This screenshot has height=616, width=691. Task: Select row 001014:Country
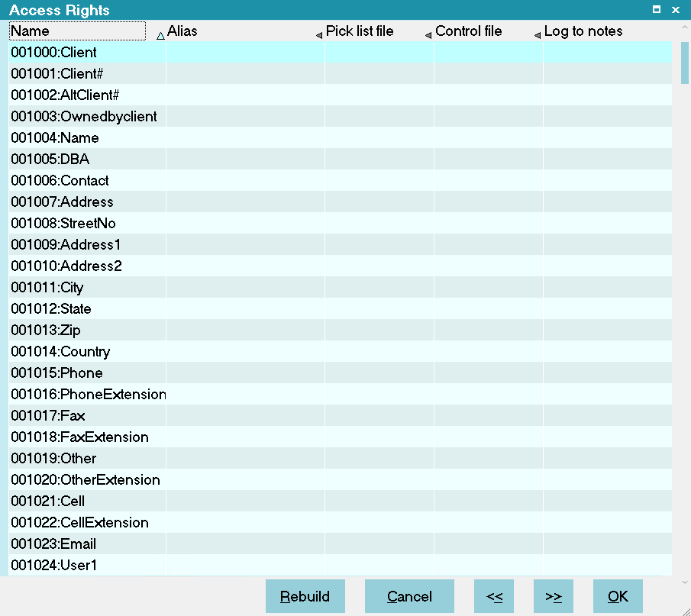pyautogui.click(x=341, y=351)
